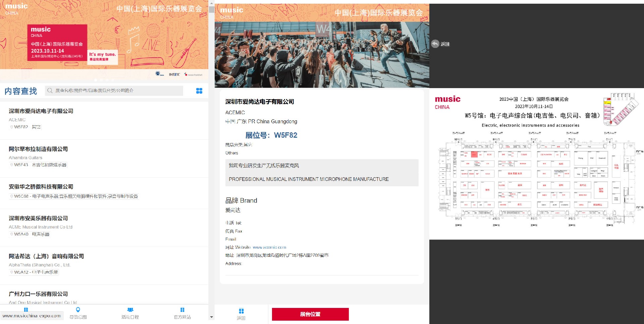Click the small venue overview map thumbnail
644x324 pixels.
tap(620, 110)
